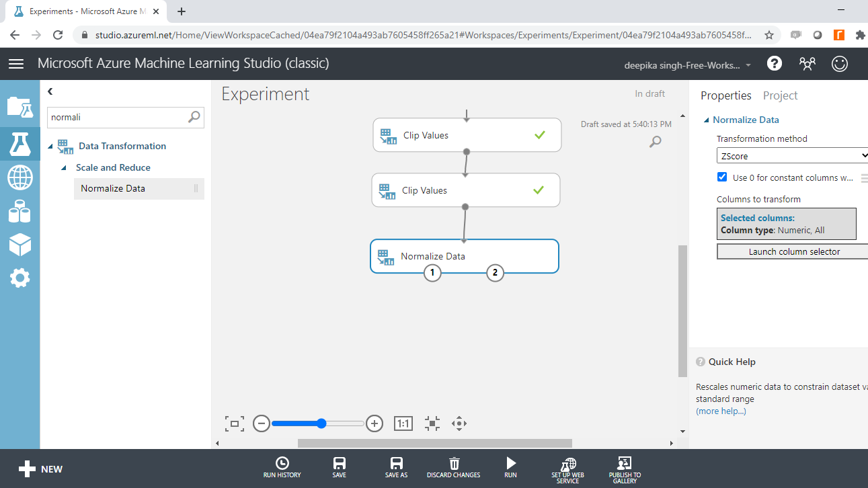Click the zoom in plus button
This screenshot has width=868, height=488.
(x=374, y=423)
